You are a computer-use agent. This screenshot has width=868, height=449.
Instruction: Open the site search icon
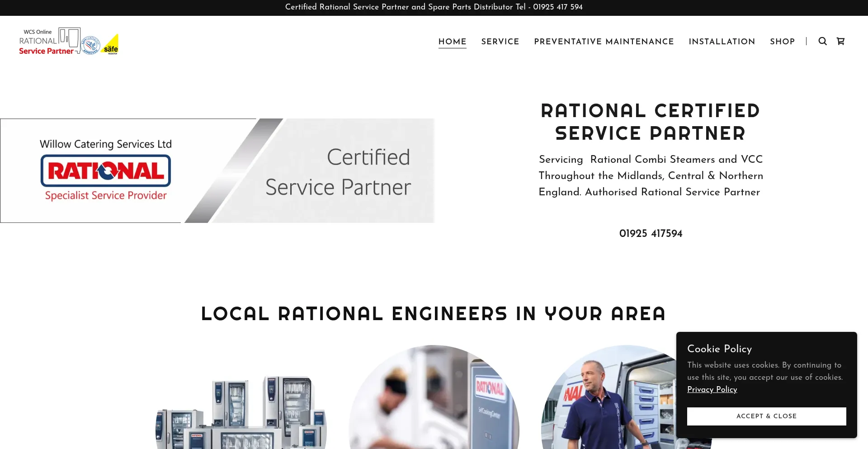[x=822, y=41]
